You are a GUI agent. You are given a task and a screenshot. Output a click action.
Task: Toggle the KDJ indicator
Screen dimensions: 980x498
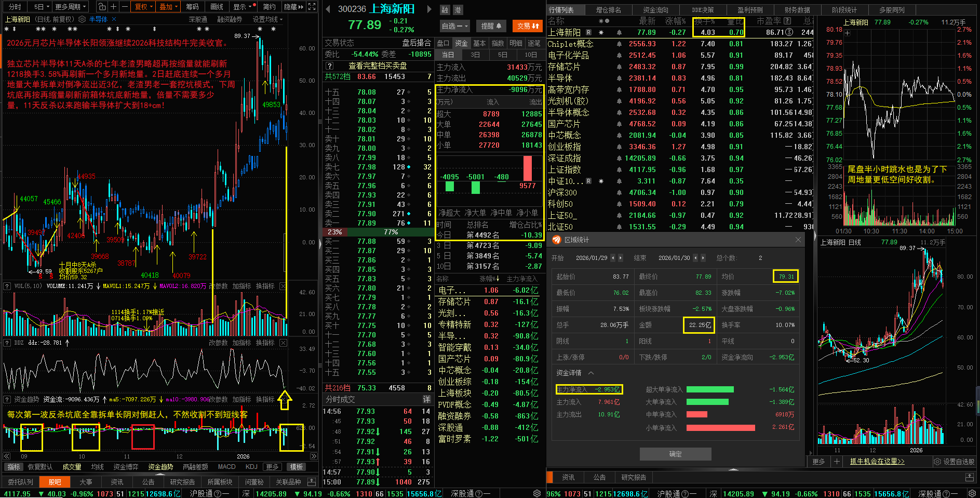[x=251, y=467]
